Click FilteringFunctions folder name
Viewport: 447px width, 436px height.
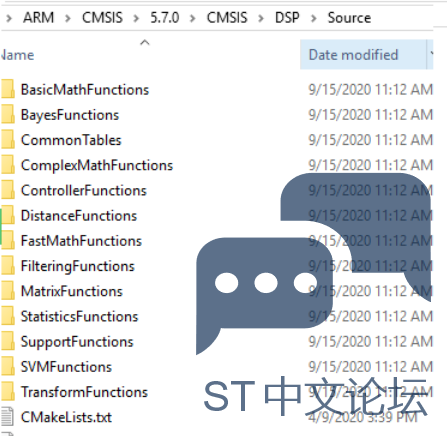coord(78,266)
